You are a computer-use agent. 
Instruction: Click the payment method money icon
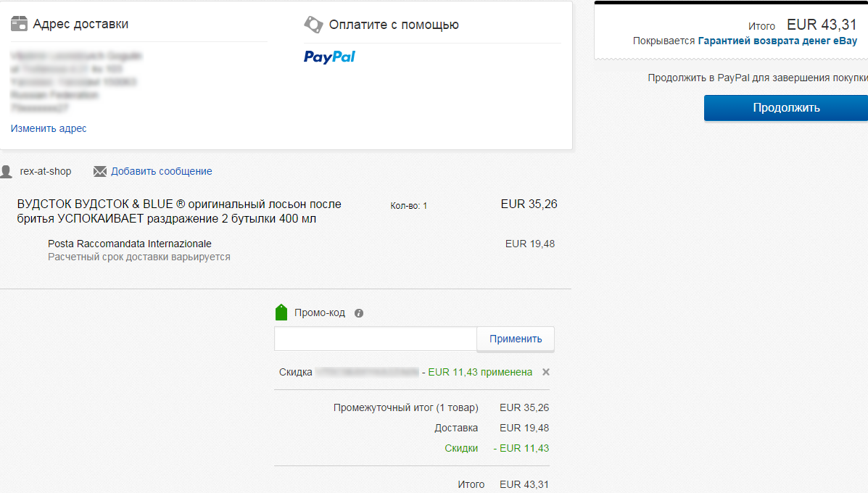313,25
